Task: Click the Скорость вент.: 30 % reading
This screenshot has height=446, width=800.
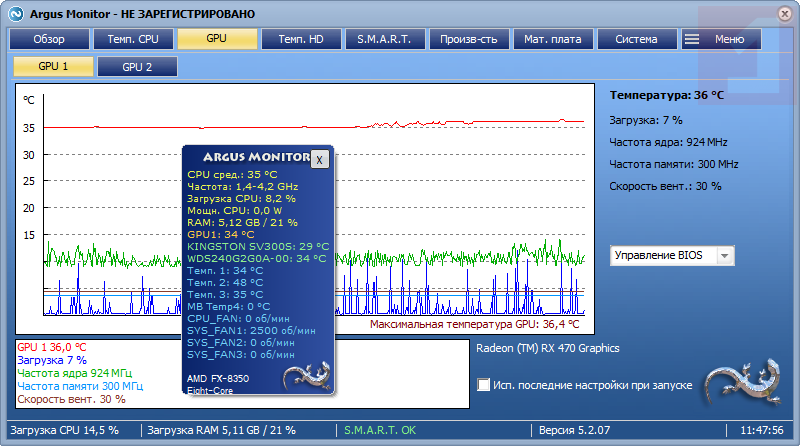Action: [x=665, y=186]
